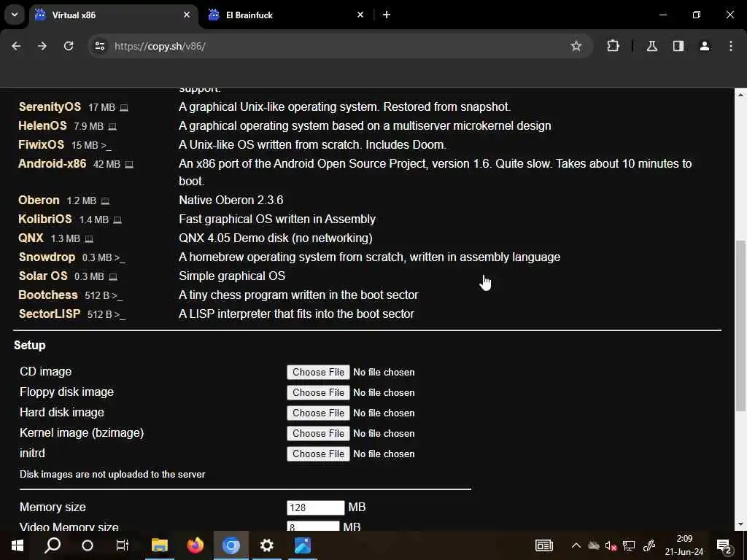Open Windows taskbar search
The height and width of the screenshot is (560, 747).
[x=53, y=545]
